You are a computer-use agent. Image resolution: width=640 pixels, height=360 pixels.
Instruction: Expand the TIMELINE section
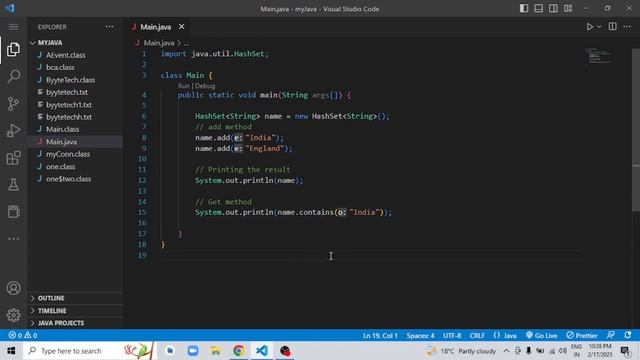click(x=75, y=311)
